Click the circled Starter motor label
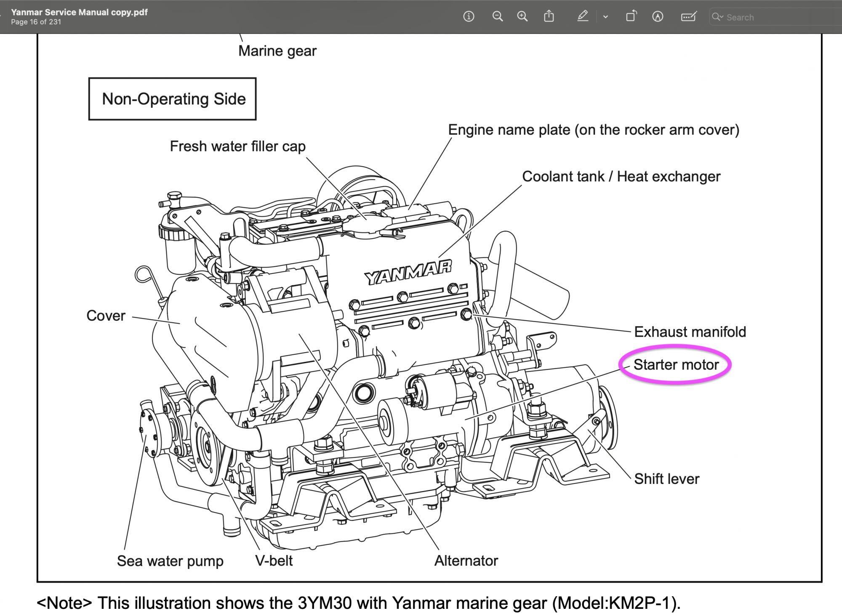The image size is (842, 616). tap(676, 365)
